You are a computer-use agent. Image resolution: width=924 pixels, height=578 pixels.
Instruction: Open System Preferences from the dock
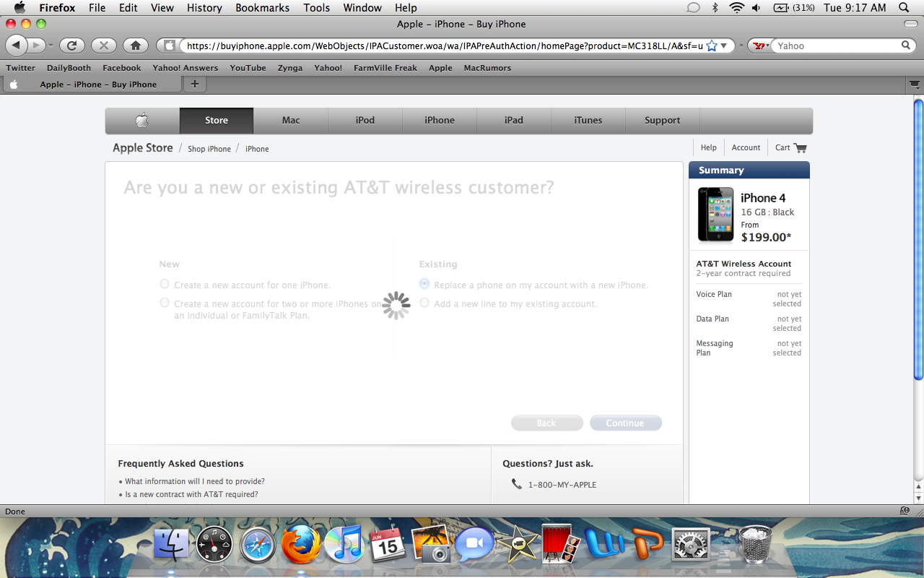[690, 544]
